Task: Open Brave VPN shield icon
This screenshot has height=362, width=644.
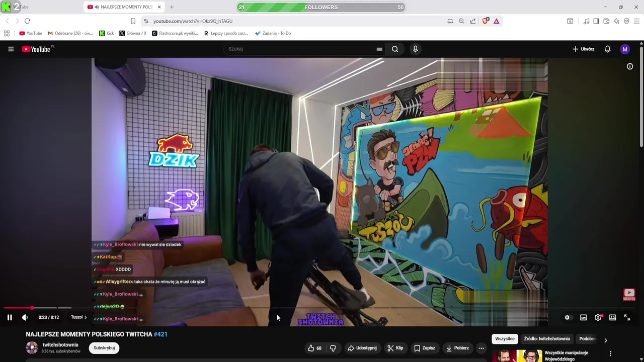Action: coord(626,21)
